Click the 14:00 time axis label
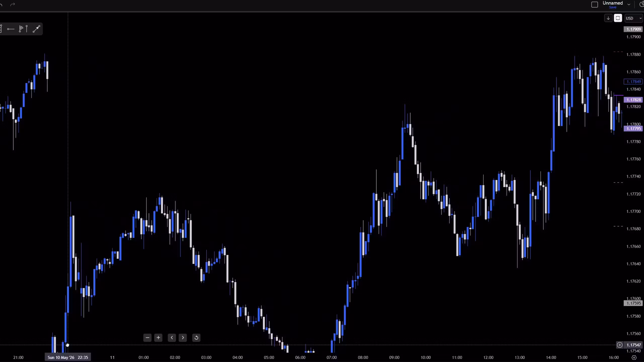 (551, 357)
